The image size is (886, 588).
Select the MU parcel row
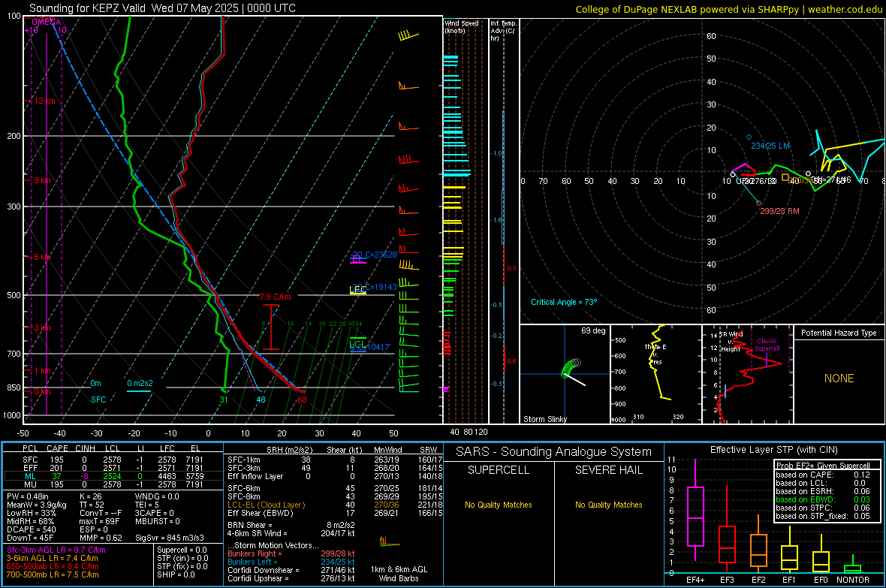click(113, 484)
